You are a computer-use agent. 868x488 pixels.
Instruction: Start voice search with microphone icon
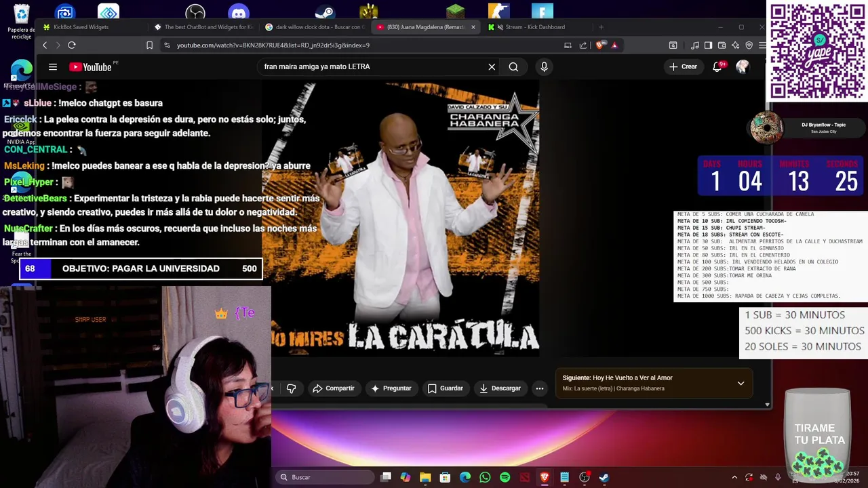[544, 66]
